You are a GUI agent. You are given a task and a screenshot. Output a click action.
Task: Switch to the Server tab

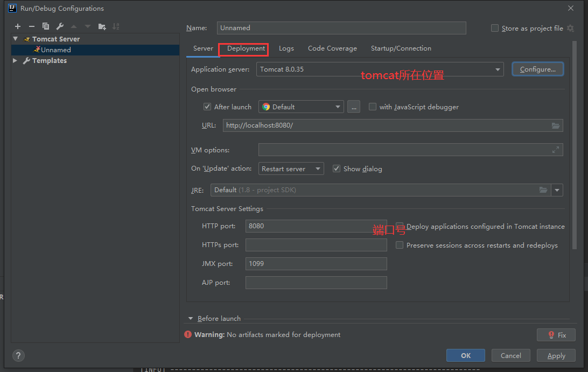pyautogui.click(x=203, y=48)
